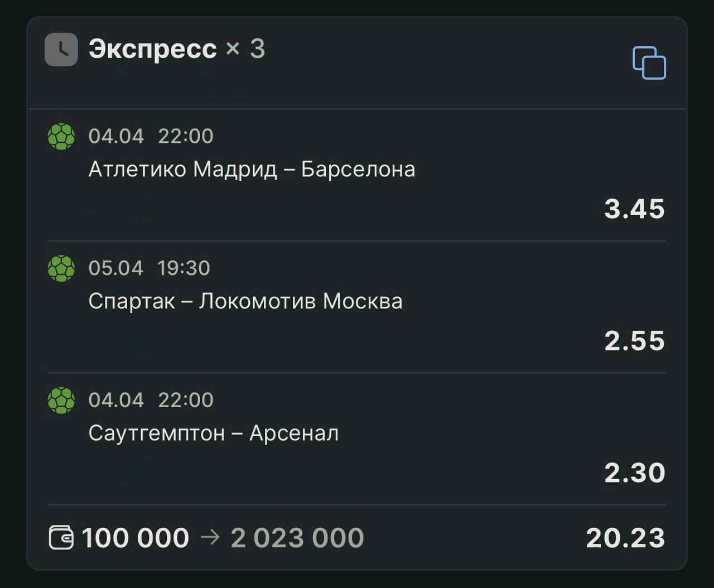Select the 2.30 odds value

(635, 473)
